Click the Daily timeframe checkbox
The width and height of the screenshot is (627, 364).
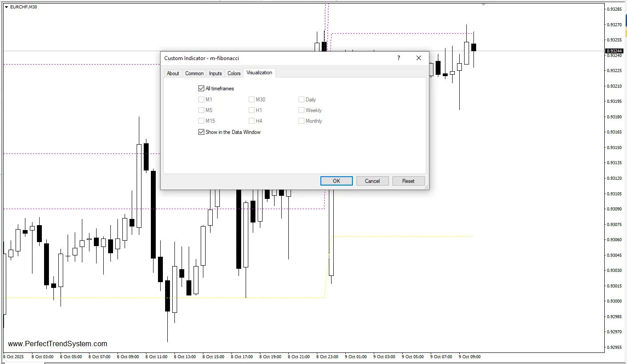[x=302, y=100]
